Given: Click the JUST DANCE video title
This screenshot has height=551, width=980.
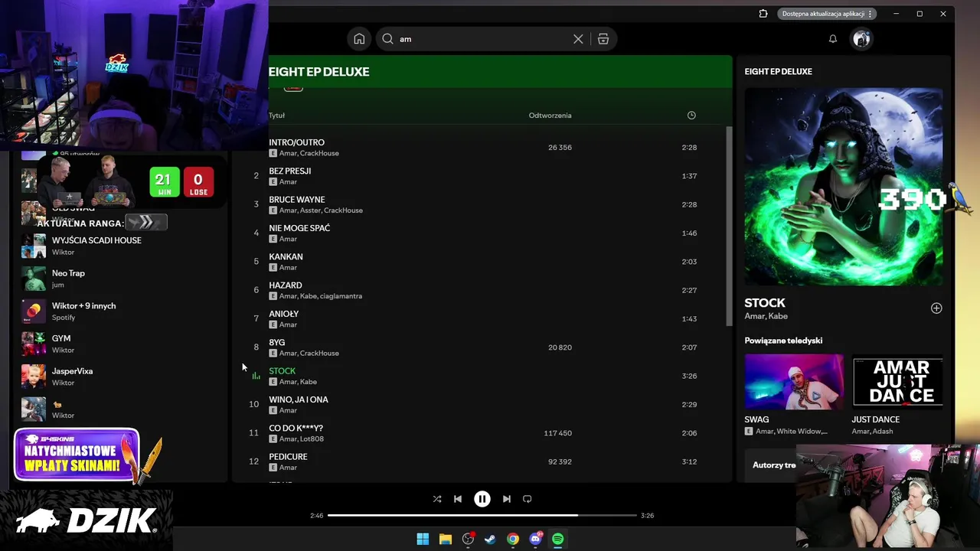Looking at the screenshot, I should click(x=875, y=419).
